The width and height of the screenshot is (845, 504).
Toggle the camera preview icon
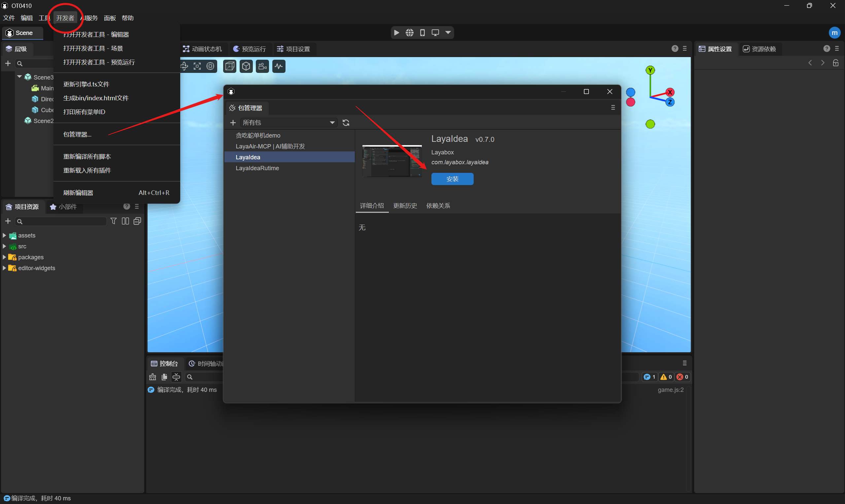point(262,66)
